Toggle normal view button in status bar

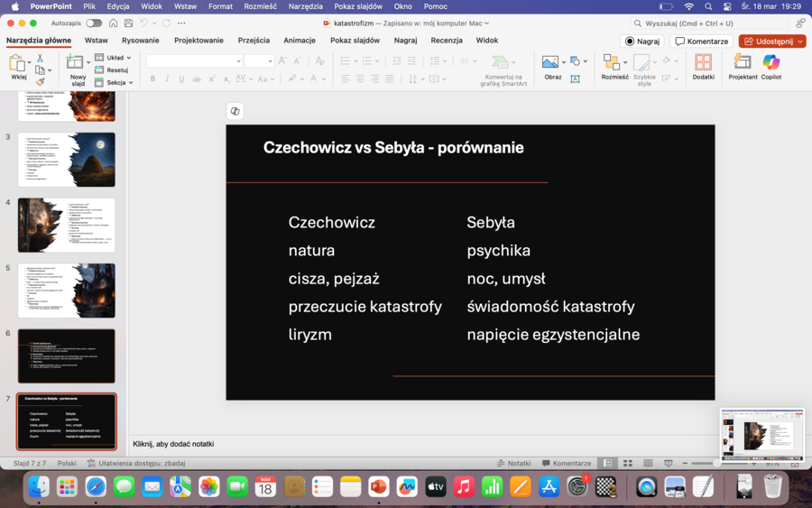(x=609, y=463)
